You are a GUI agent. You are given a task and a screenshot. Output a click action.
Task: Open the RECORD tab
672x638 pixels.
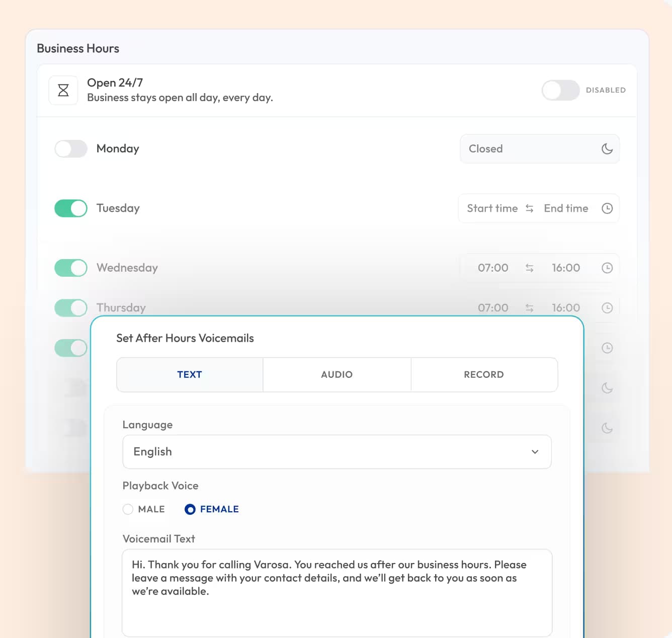click(x=484, y=375)
